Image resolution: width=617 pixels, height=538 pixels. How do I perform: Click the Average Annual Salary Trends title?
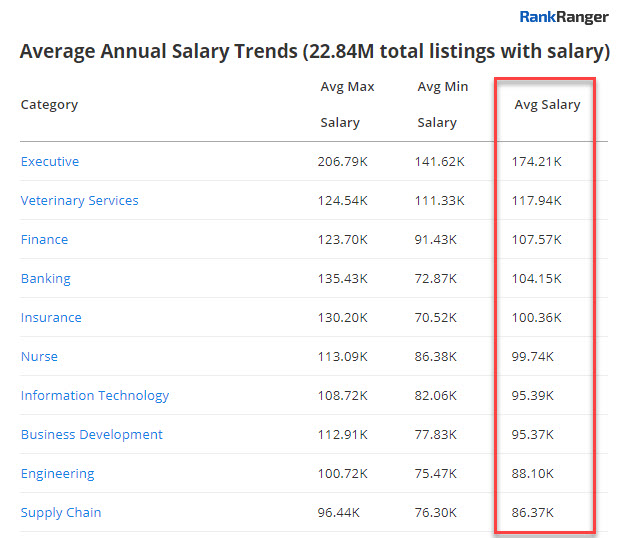click(314, 51)
